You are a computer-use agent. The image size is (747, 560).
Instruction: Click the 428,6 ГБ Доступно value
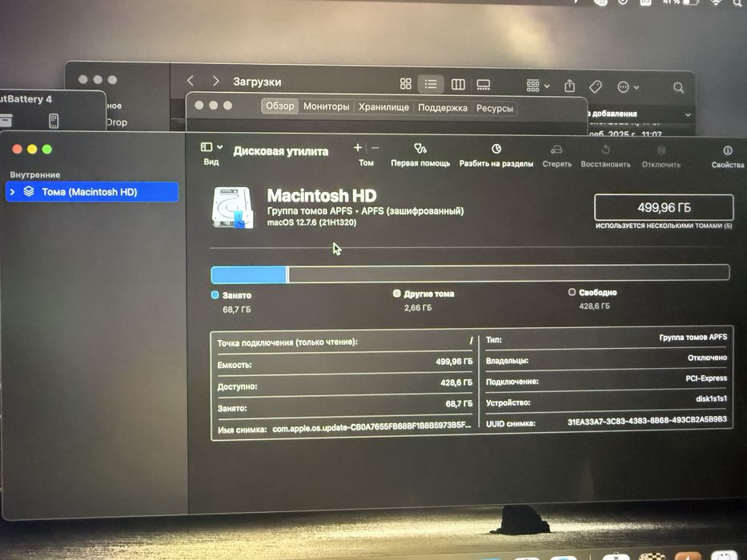click(456, 383)
